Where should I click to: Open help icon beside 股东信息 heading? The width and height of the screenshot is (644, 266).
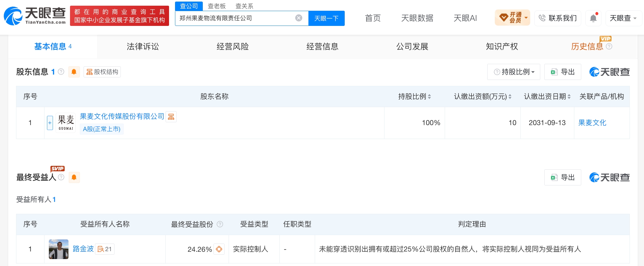(61, 72)
